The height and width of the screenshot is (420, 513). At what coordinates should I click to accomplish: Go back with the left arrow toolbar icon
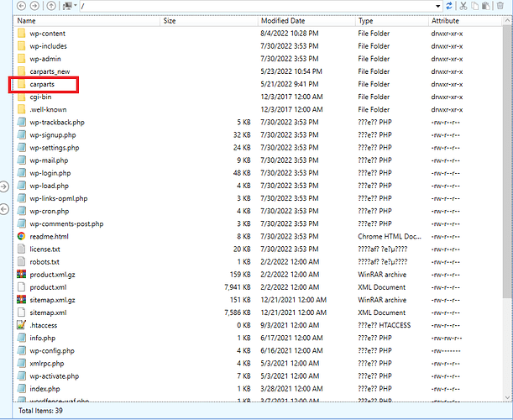click(x=21, y=6)
